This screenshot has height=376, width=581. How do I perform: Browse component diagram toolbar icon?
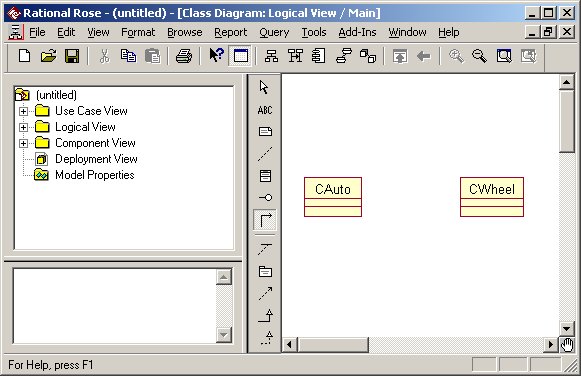pyautogui.click(x=319, y=56)
